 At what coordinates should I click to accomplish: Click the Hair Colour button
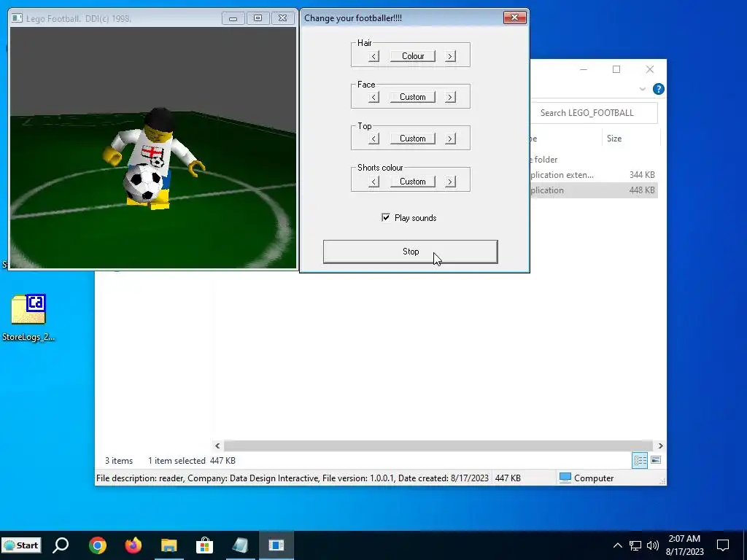413,56
